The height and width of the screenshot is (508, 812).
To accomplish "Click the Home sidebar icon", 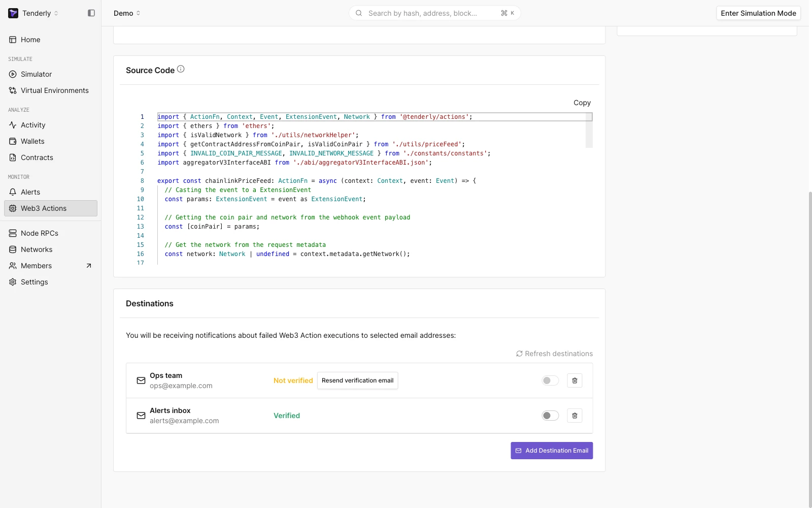I will click(x=13, y=40).
